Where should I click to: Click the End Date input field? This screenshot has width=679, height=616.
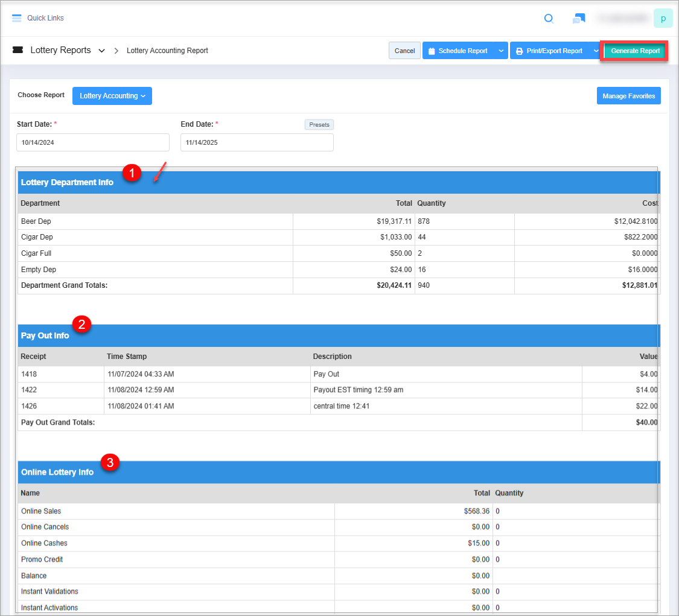pyautogui.click(x=257, y=142)
